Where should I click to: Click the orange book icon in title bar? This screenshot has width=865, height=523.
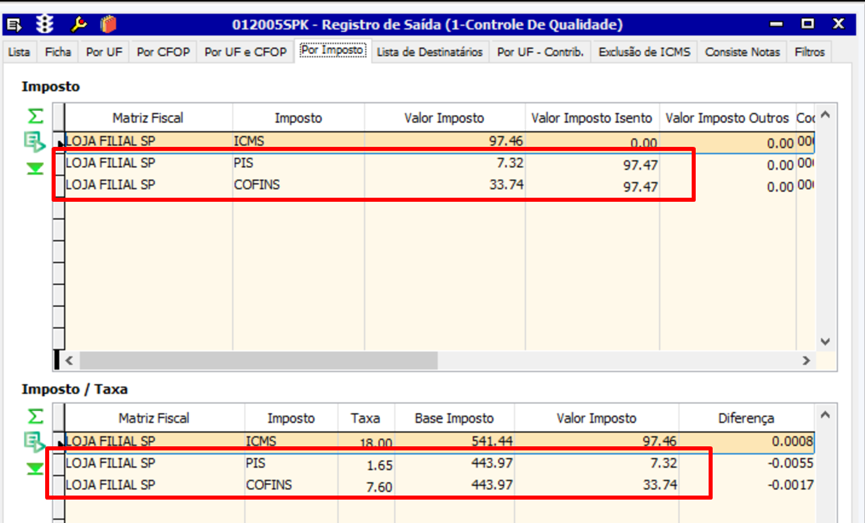[109, 24]
